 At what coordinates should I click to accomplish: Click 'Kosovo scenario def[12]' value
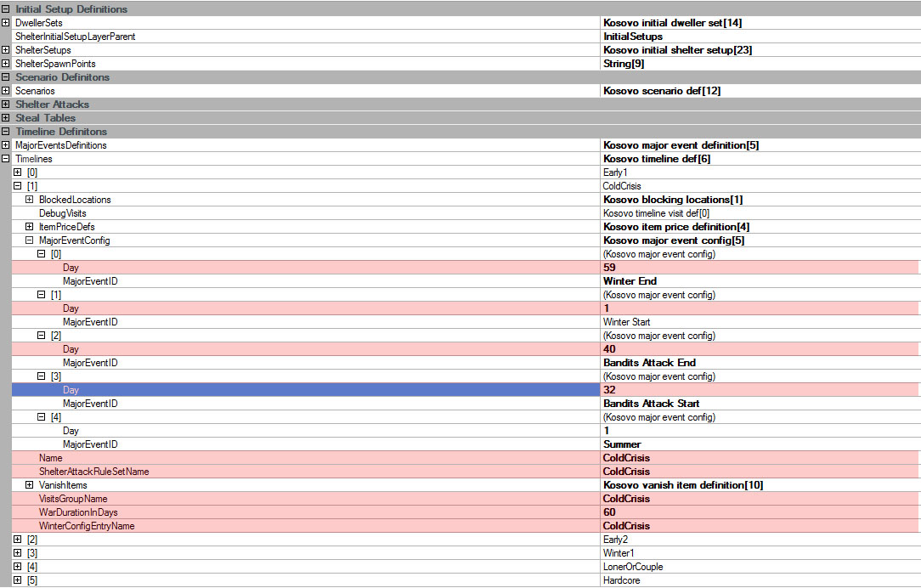tap(661, 91)
